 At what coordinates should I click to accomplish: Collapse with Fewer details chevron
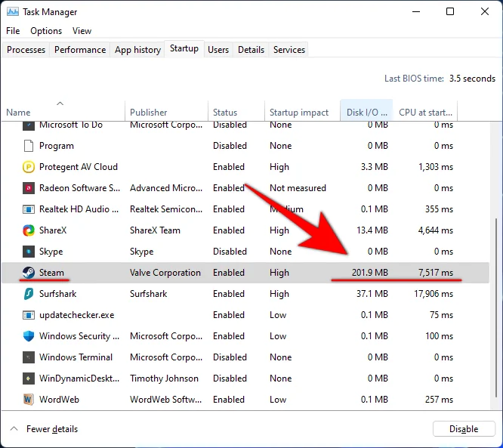14,429
